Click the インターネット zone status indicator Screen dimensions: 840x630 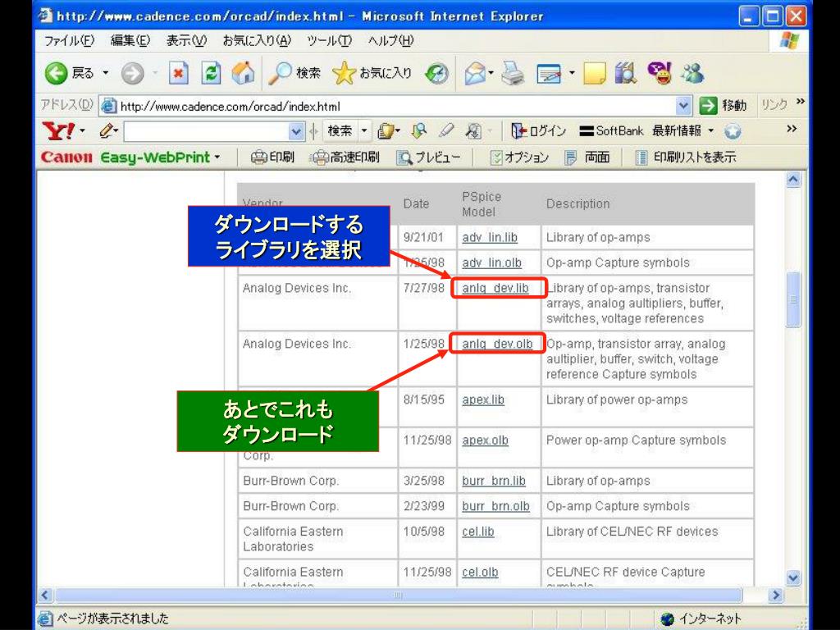(x=701, y=619)
